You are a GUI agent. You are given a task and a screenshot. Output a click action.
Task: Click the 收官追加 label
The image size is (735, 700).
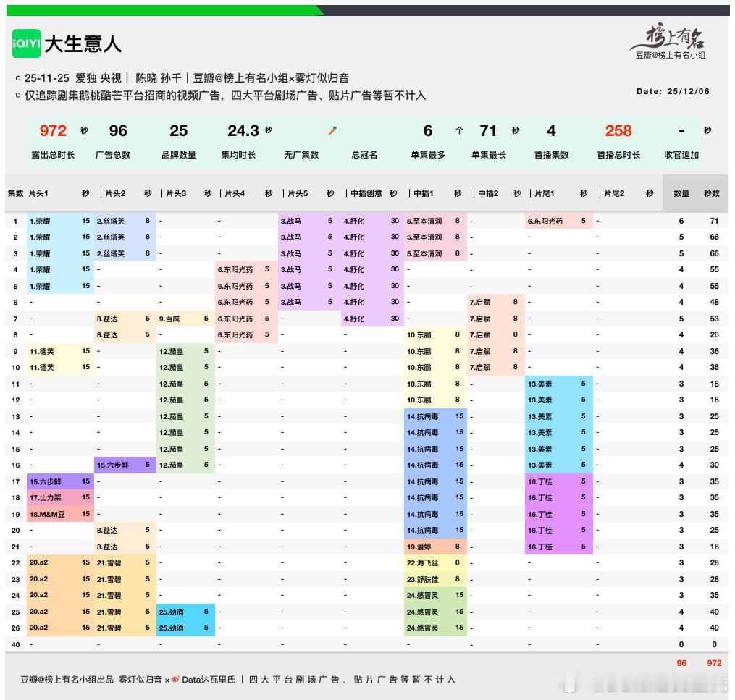(681, 155)
